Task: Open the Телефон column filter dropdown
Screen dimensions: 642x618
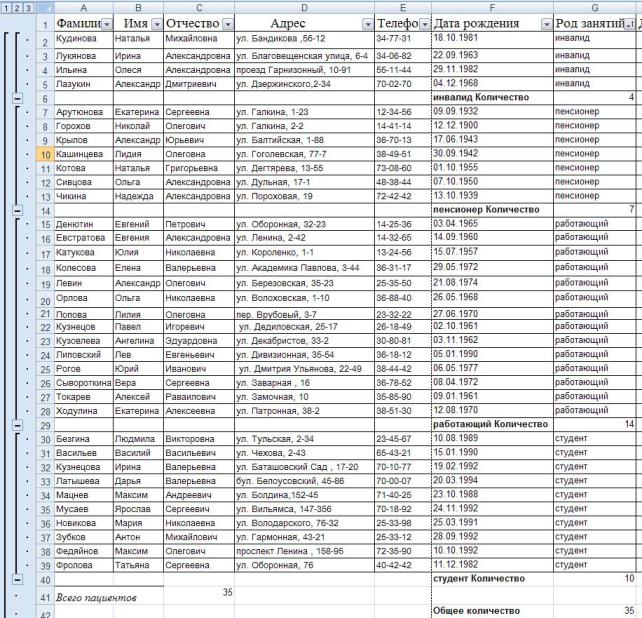Action: point(425,25)
